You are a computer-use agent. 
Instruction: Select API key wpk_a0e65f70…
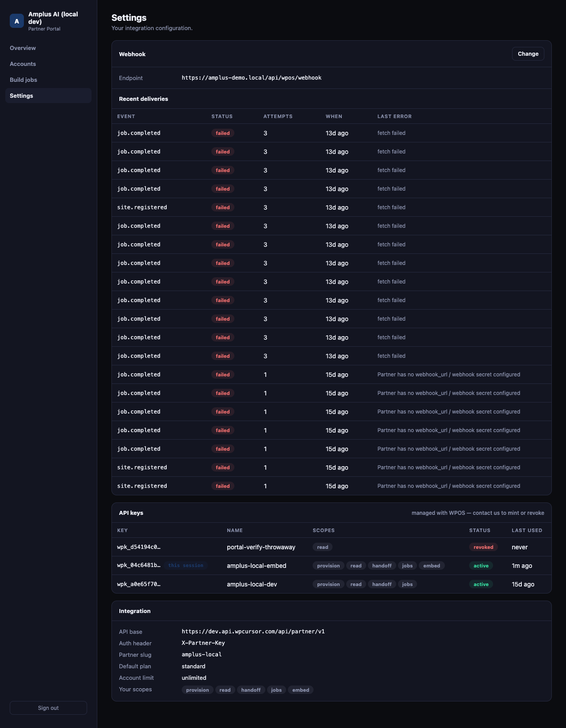pos(139,584)
